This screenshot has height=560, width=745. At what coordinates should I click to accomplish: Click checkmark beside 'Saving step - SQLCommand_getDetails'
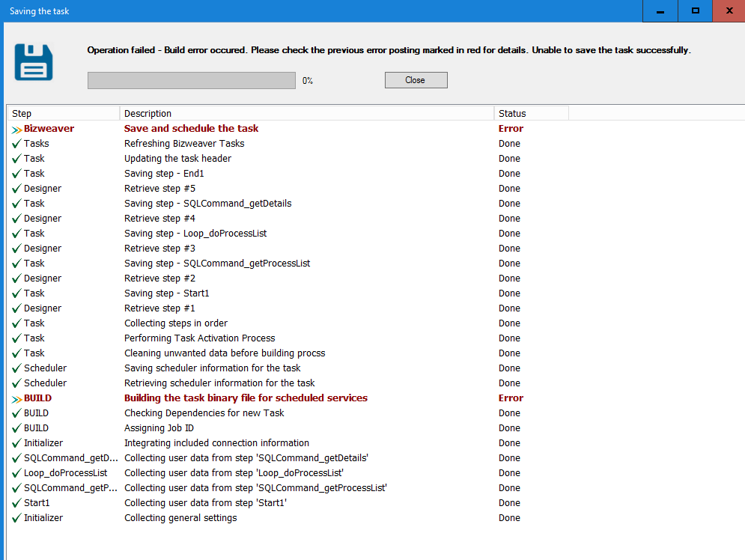16,204
